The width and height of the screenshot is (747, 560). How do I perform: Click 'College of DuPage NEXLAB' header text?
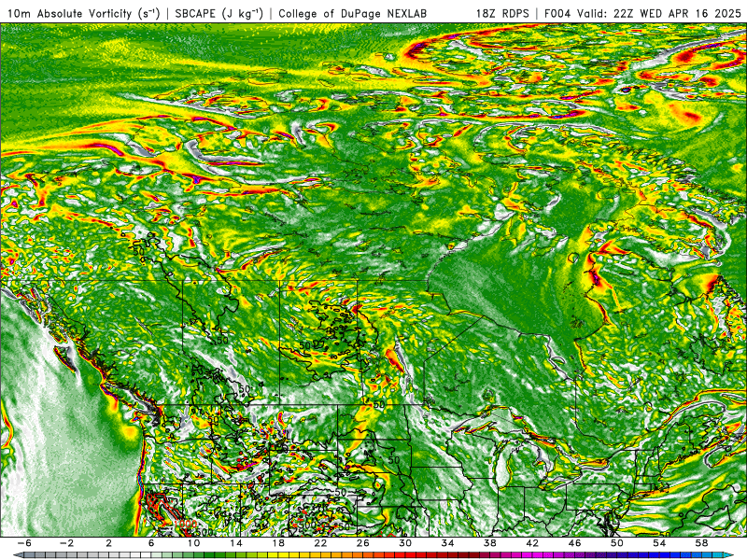click(x=353, y=13)
